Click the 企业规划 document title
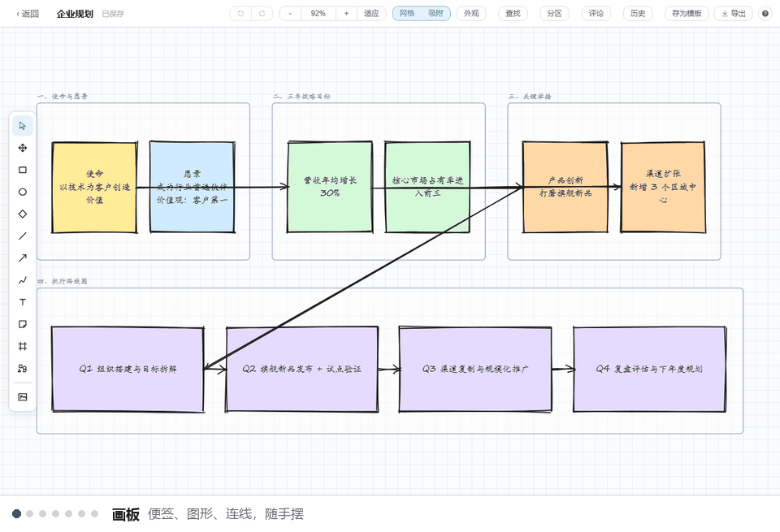780x532 pixels. pyautogui.click(x=75, y=14)
